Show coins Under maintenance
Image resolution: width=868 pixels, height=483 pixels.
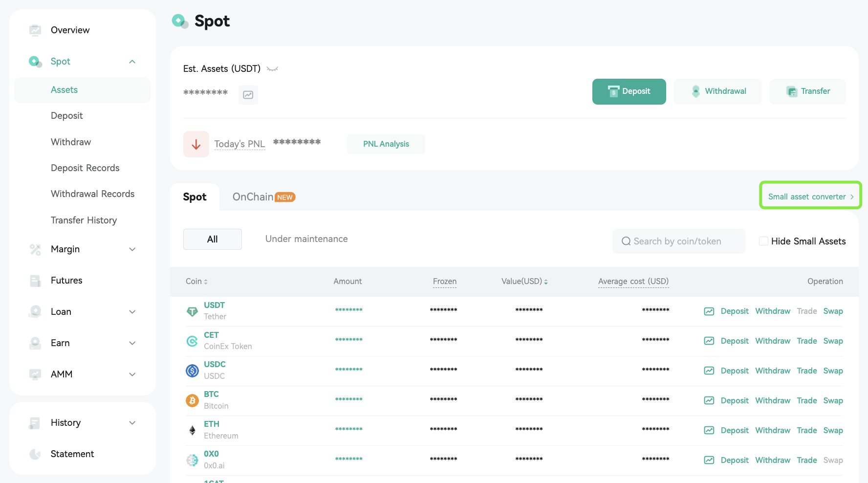coord(306,239)
